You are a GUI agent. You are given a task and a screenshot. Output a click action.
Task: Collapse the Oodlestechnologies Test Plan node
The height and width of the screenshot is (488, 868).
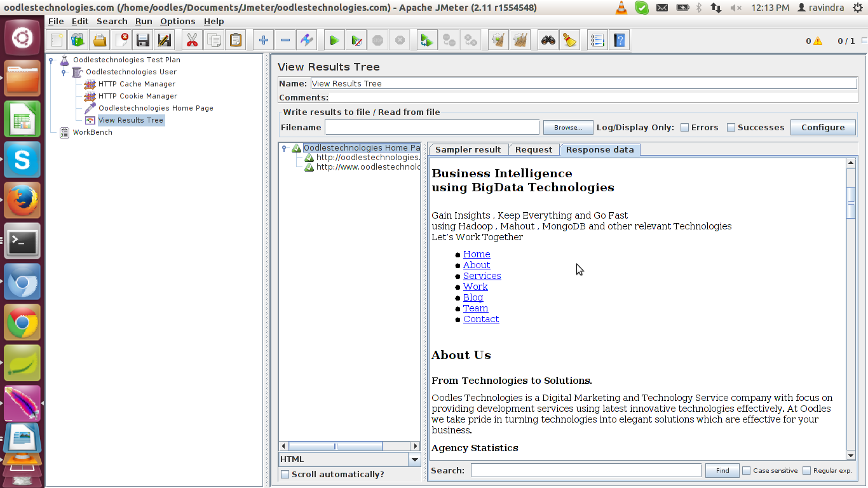51,60
